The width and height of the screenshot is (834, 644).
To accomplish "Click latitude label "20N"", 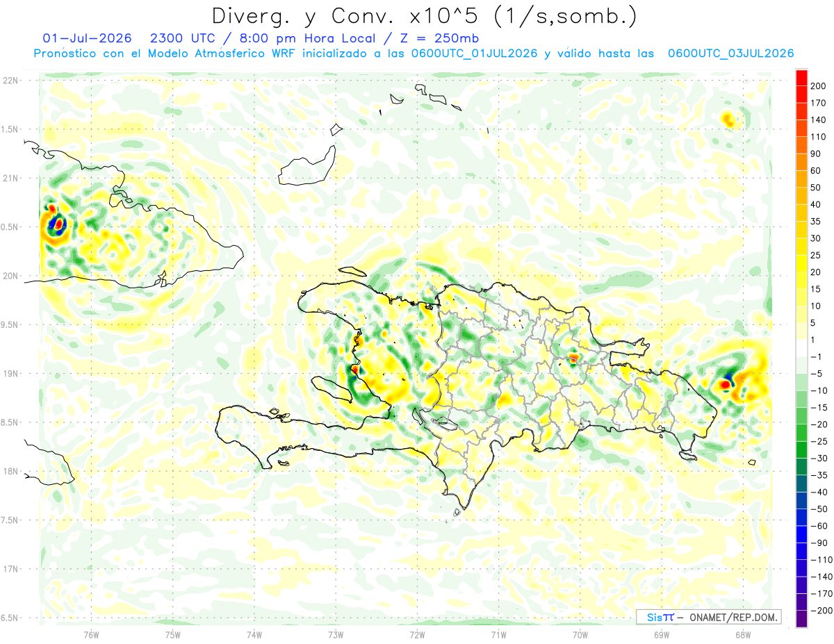I will tap(10, 276).
